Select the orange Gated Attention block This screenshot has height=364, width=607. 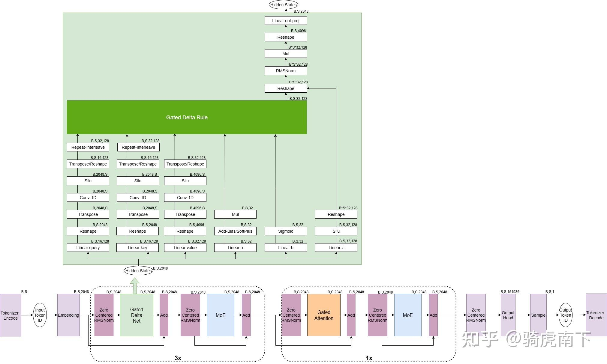pos(324,315)
